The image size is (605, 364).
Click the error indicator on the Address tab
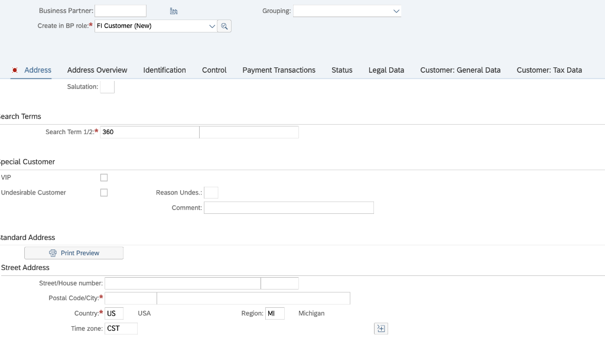click(14, 70)
